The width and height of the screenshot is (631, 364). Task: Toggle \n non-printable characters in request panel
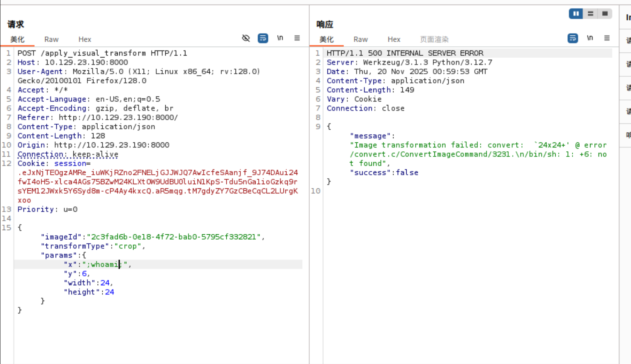point(280,38)
